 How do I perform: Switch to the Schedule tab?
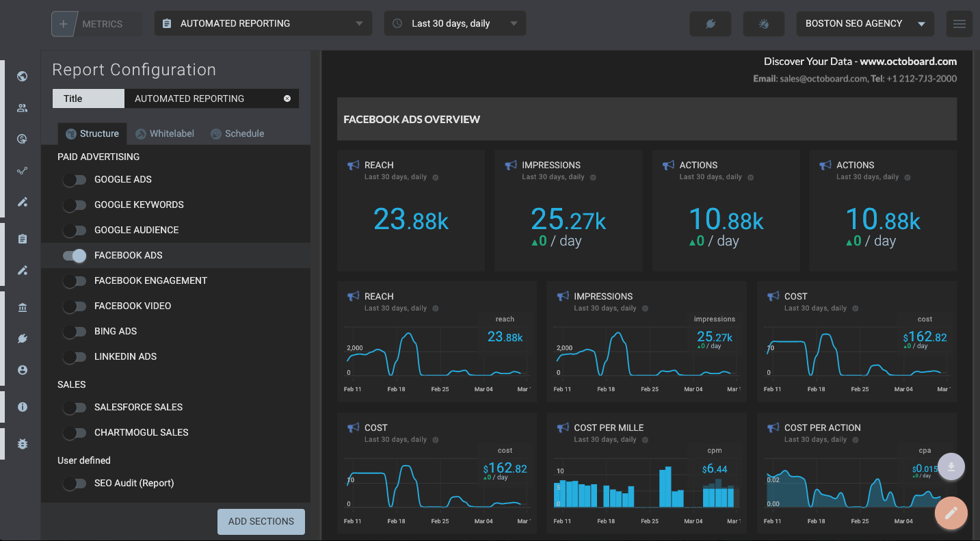[x=237, y=134]
